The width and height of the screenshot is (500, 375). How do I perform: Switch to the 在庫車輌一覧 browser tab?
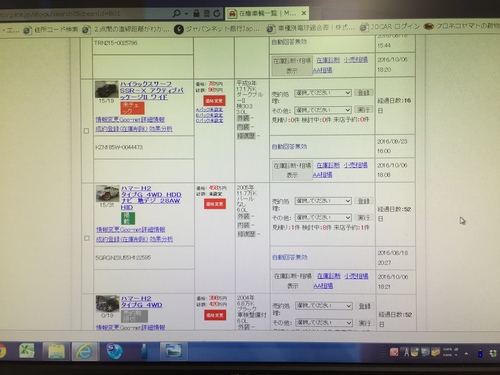pyautogui.click(x=263, y=13)
